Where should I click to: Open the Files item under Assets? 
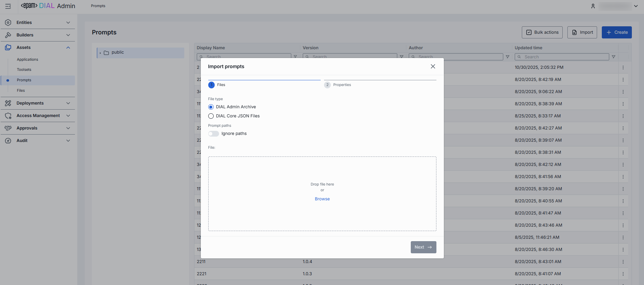(21, 90)
